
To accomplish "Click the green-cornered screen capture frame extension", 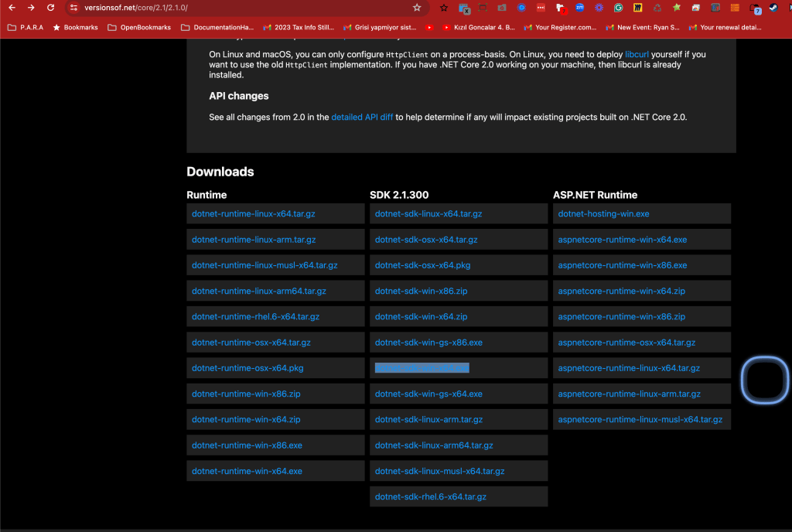I will click(483, 8).
